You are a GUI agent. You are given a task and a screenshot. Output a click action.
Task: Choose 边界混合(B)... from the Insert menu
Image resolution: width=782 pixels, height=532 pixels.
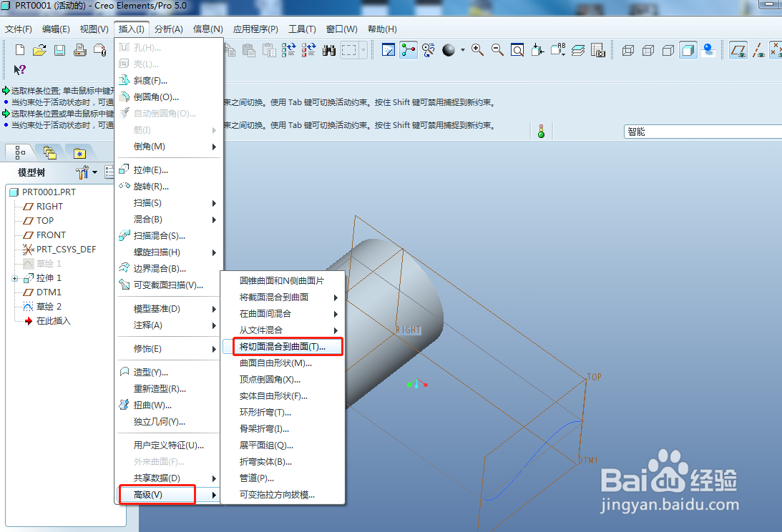[169, 269]
